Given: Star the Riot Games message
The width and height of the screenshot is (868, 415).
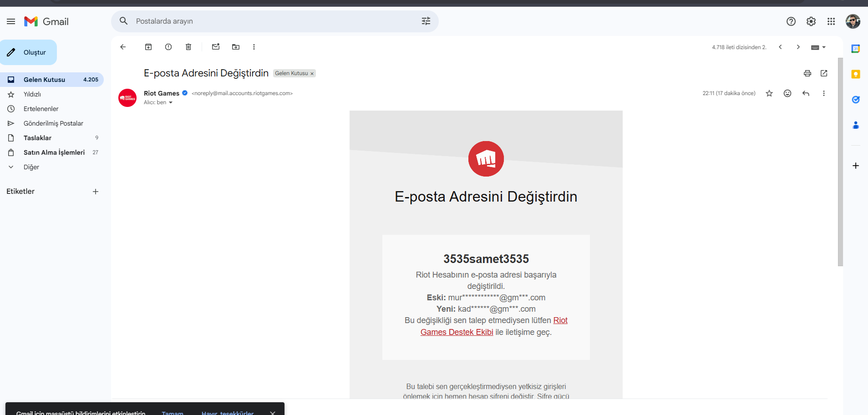Looking at the screenshot, I should point(769,93).
